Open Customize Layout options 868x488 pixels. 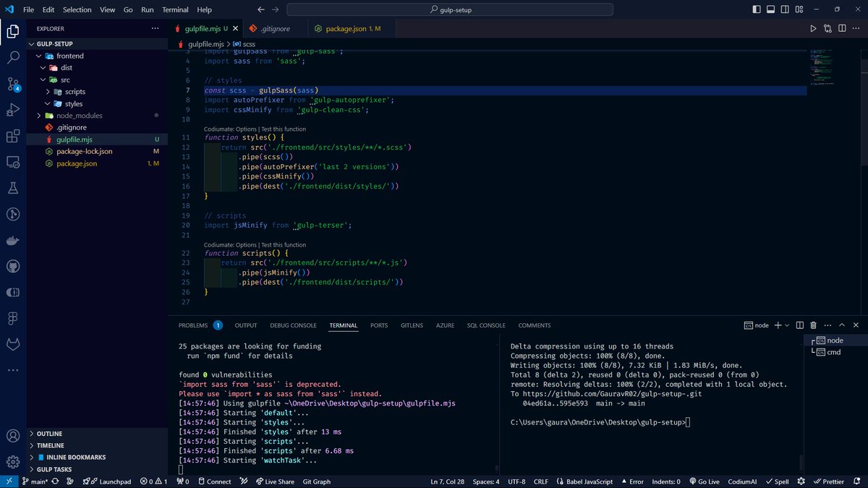coord(798,9)
